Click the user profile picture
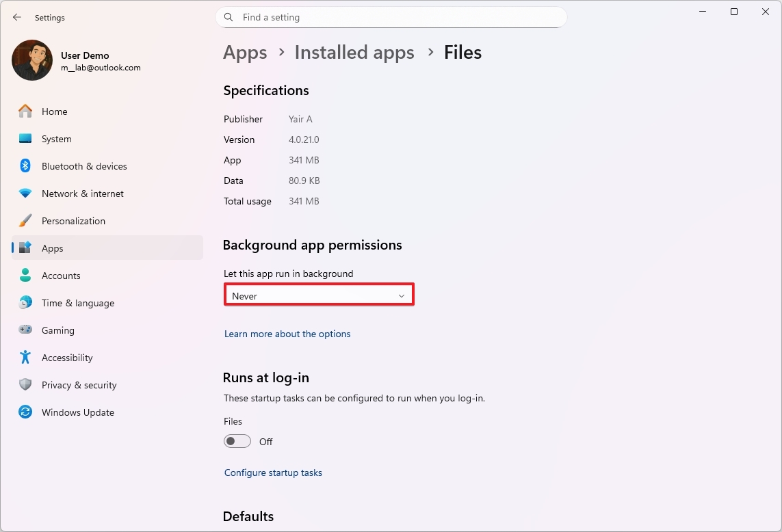Image resolution: width=782 pixels, height=532 pixels. [x=31, y=60]
